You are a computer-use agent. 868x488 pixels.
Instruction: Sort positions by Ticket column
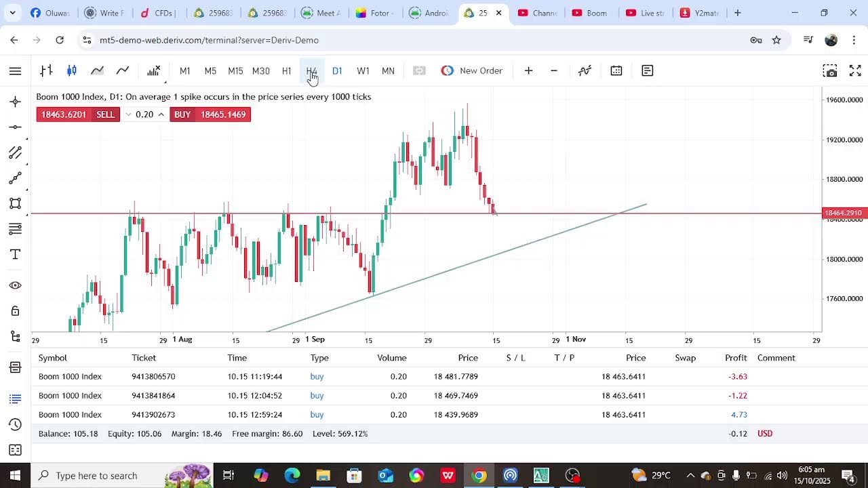(144, 358)
